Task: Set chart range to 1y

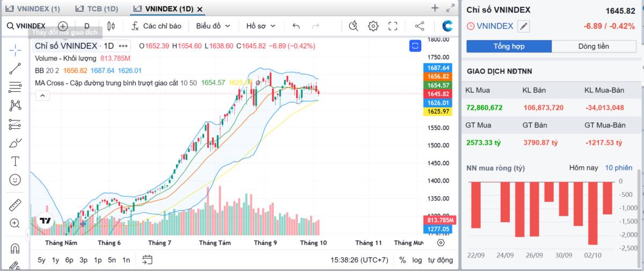Action: tap(55, 260)
